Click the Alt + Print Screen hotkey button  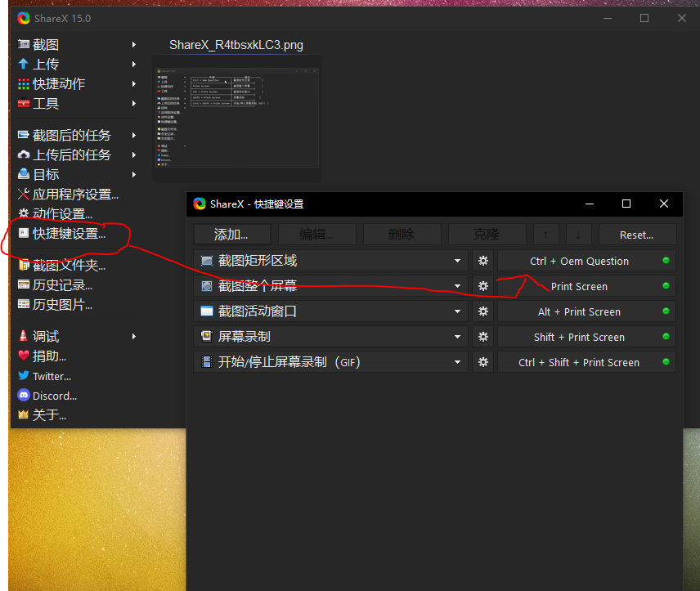[x=586, y=311]
